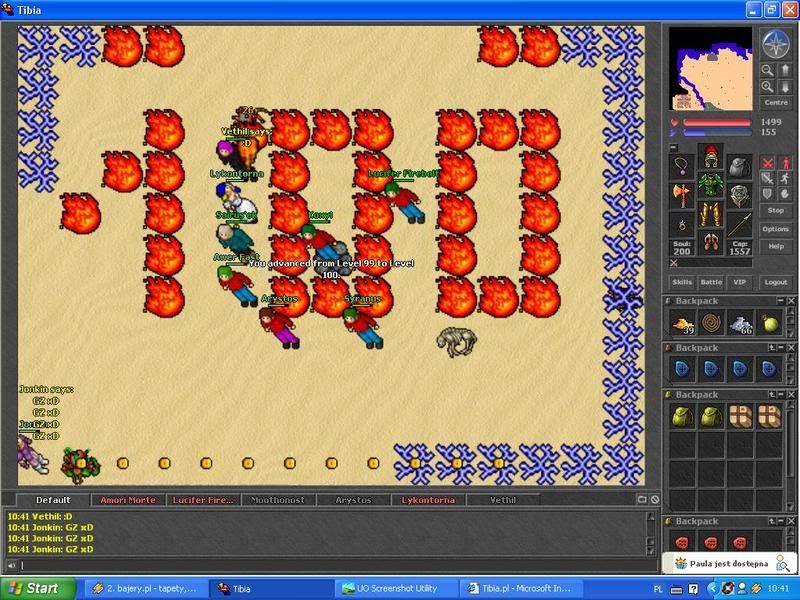Click the red health bar
This screenshot has height=600, width=800.
[717, 123]
